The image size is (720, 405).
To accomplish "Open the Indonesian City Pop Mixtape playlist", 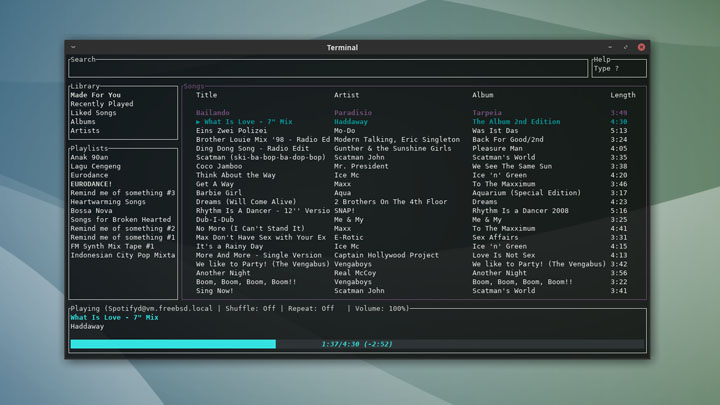I will click(123, 255).
